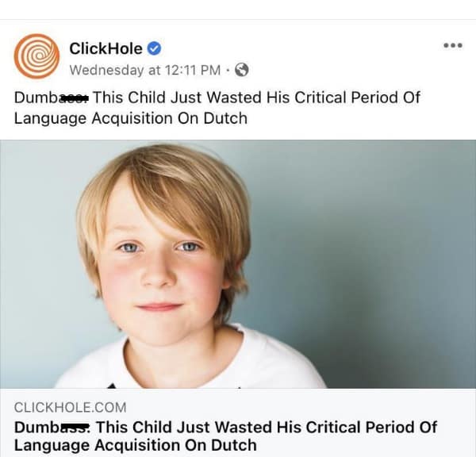Screen dimensions: 476x476
Task: Click the blue verified badge next to ClickHole
Action: (156, 48)
